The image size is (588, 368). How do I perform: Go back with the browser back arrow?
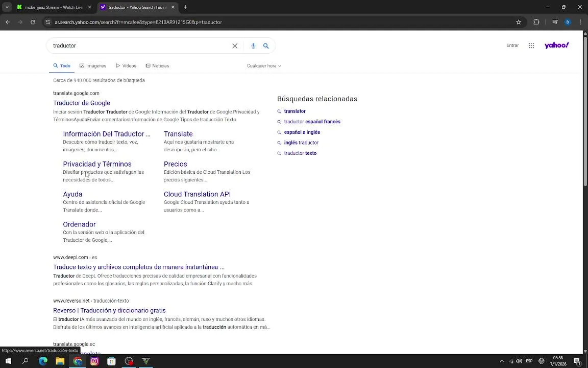(x=8, y=22)
